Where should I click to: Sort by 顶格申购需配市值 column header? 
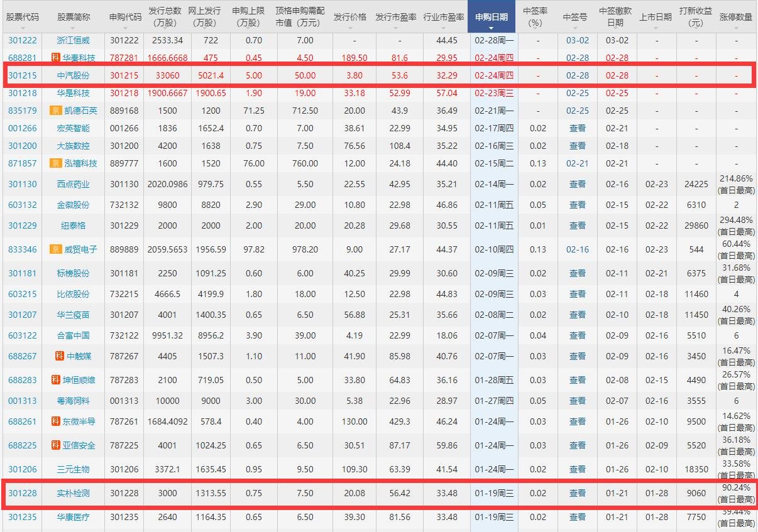(300, 17)
